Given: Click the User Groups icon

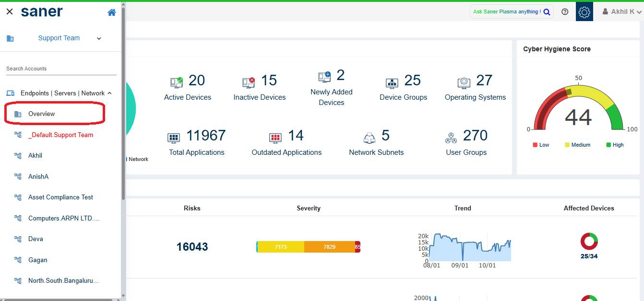Looking at the screenshot, I should [451, 138].
